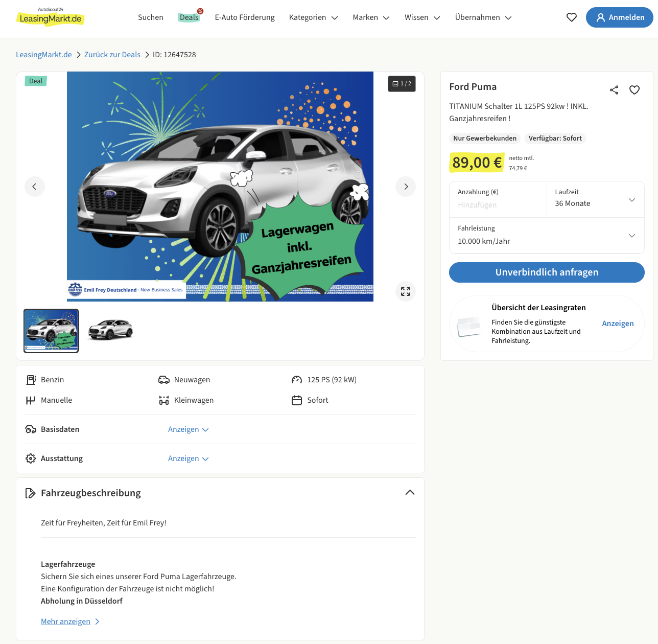This screenshot has height=644, width=658.
Task: Open the Deals menu item
Action: [189, 17]
